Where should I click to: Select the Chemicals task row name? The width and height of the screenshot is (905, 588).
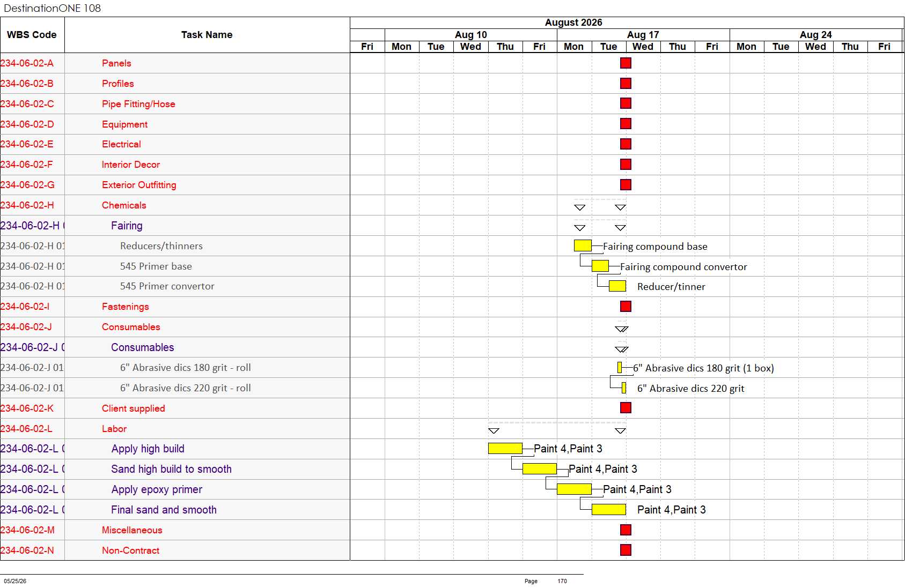[x=124, y=205]
